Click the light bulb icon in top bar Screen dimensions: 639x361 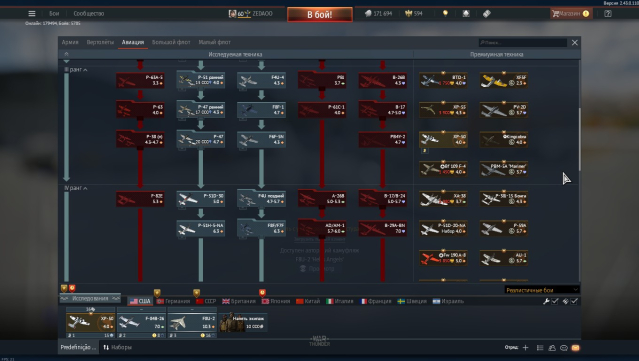point(445,13)
